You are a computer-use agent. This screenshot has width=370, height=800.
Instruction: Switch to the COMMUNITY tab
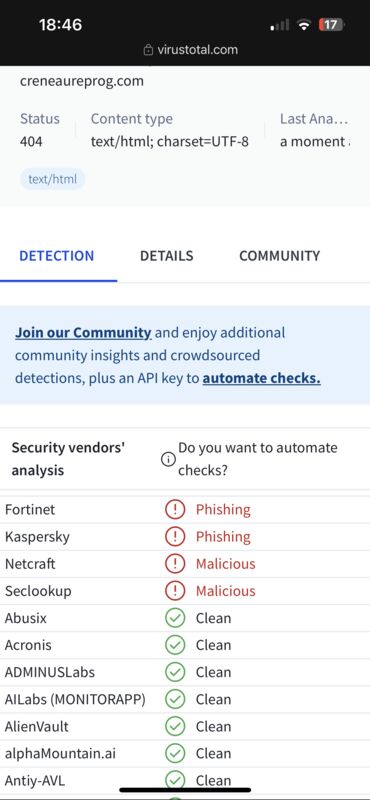[280, 256]
